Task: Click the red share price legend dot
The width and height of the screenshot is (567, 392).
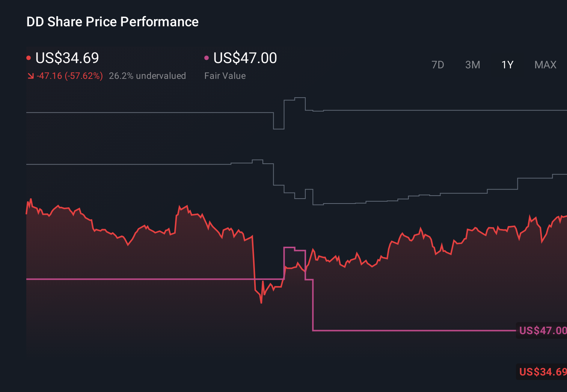Action: pyautogui.click(x=29, y=57)
